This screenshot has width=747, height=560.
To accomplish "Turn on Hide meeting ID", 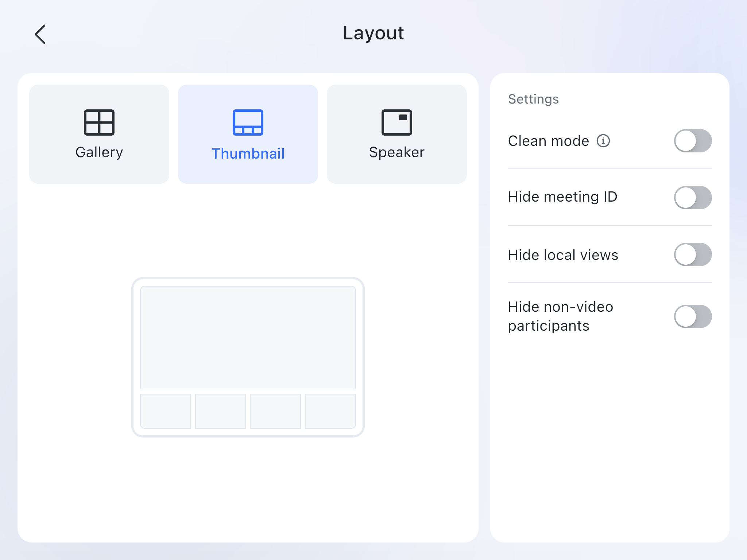I will [x=692, y=197].
